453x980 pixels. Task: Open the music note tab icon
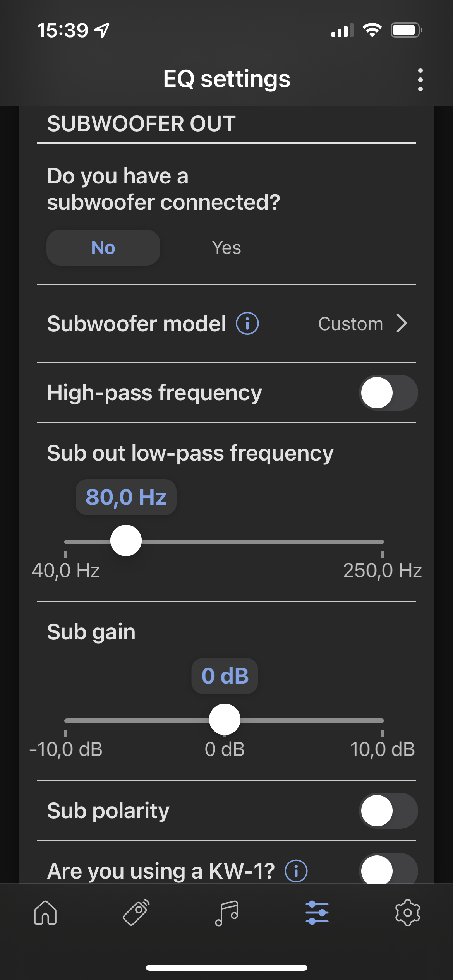click(226, 913)
